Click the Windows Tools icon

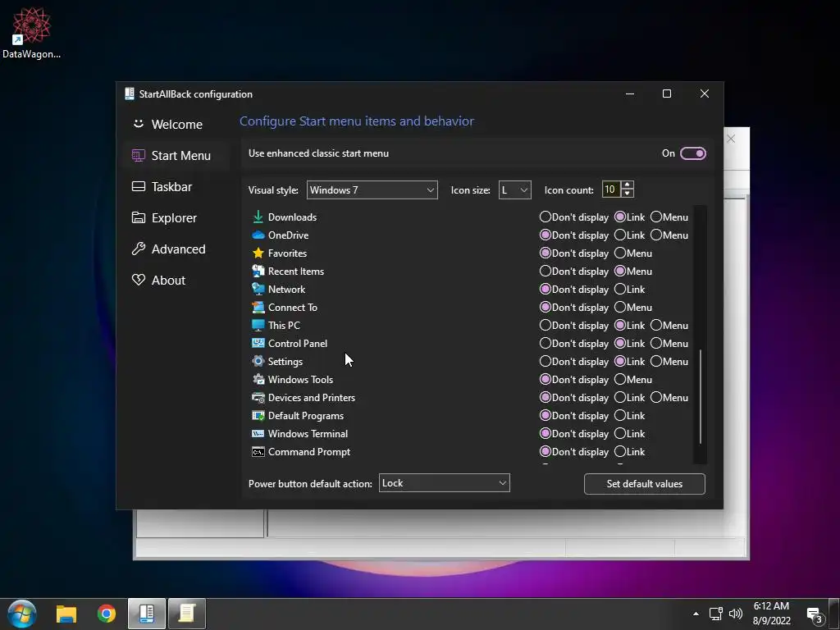click(258, 379)
